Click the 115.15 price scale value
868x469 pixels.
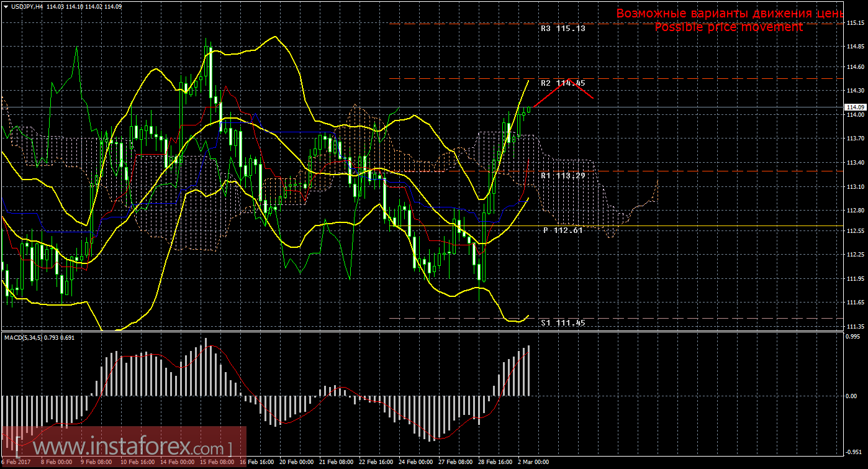tap(854, 23)
